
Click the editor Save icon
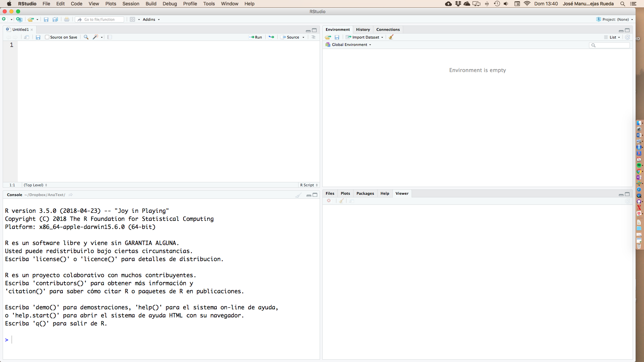(x=38, y=37)
